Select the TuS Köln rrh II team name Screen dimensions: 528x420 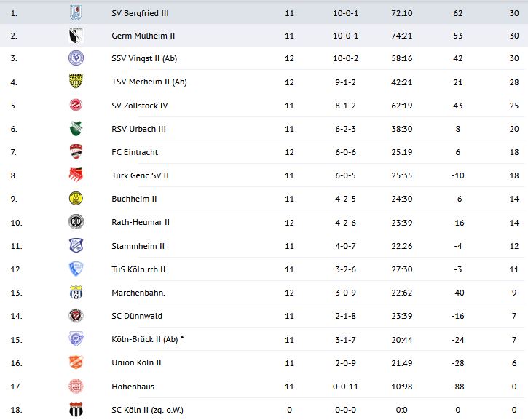(138, 269)
